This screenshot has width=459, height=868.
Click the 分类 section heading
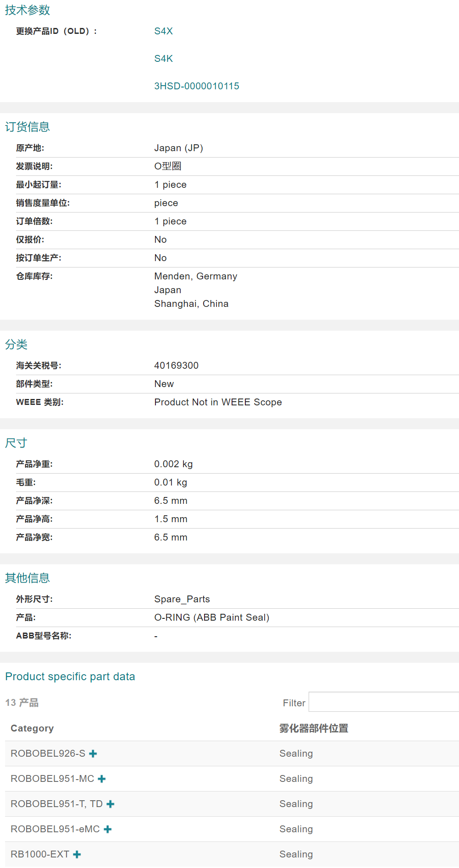point(17,344)
